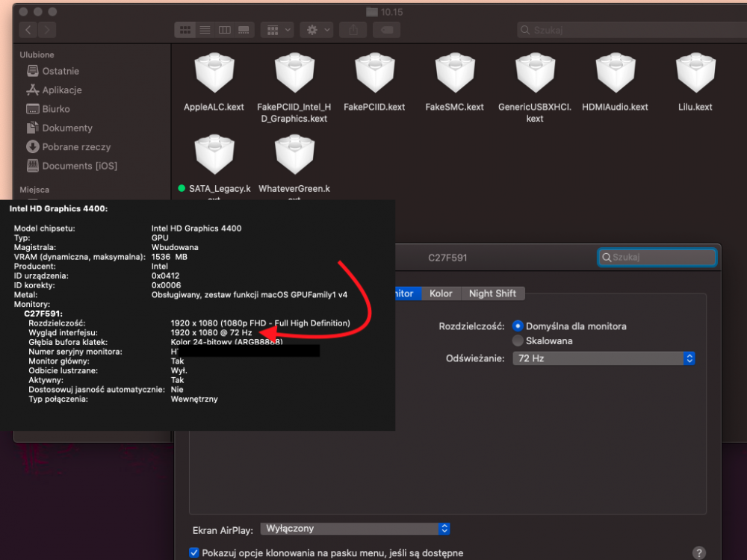Switch to the Kolor tab
747x560 pixels.
[x=441, y=293]
